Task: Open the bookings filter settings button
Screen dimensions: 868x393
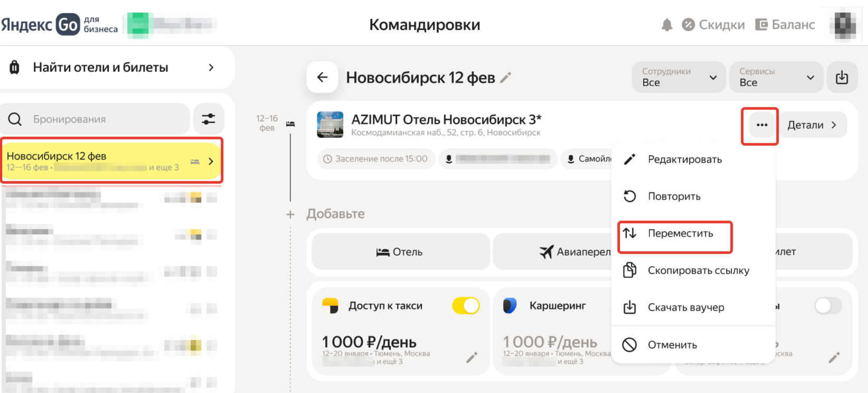Action: click(209, 119)
